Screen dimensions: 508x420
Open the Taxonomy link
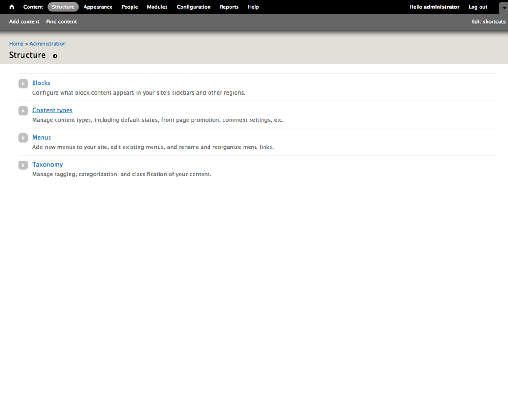[47, 165]
